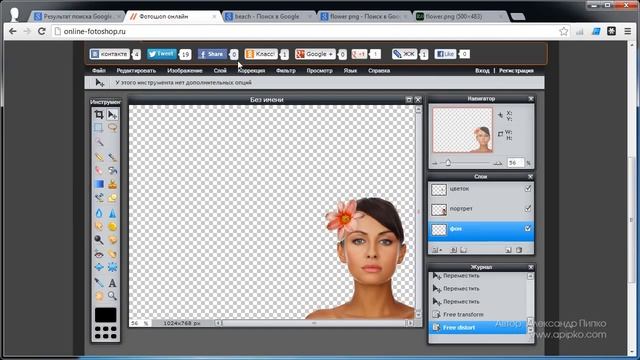
Task: Select the Crop tool
Action: pos(99,114)
